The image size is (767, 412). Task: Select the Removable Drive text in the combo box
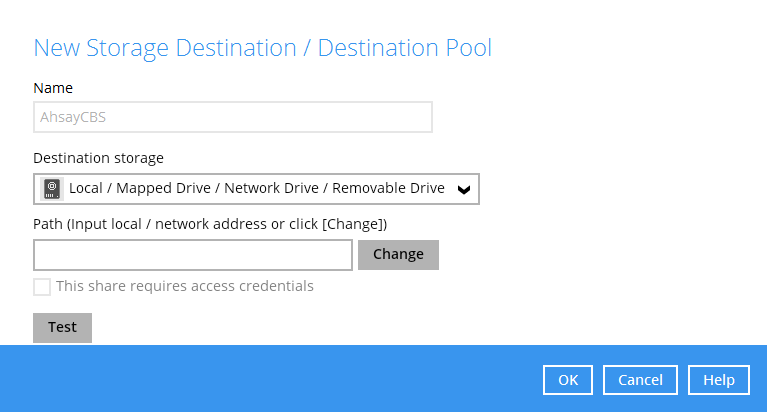[388, 188]
